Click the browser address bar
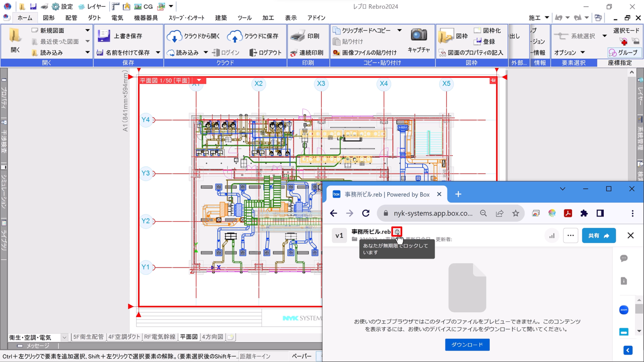644x362 pixels. 433,213
